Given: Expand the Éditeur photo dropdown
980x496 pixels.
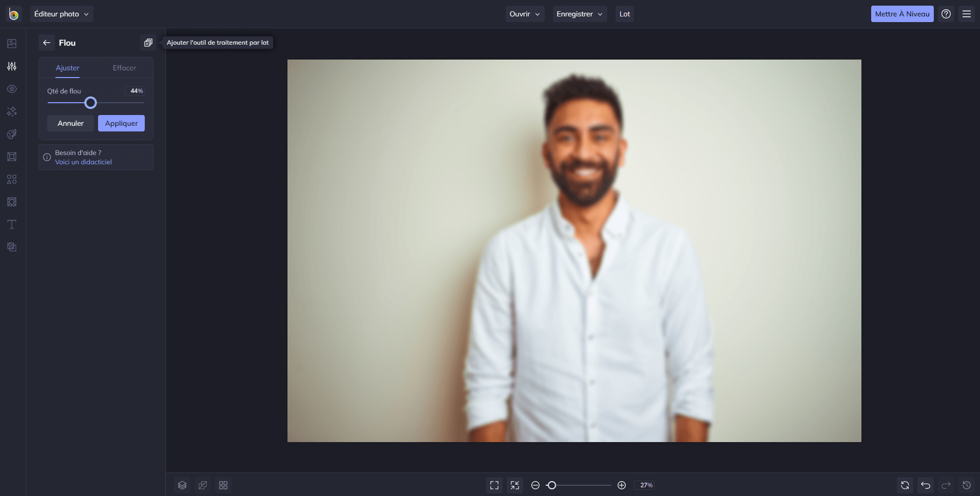Looking at the screenshot, I should tap(62, 14).
